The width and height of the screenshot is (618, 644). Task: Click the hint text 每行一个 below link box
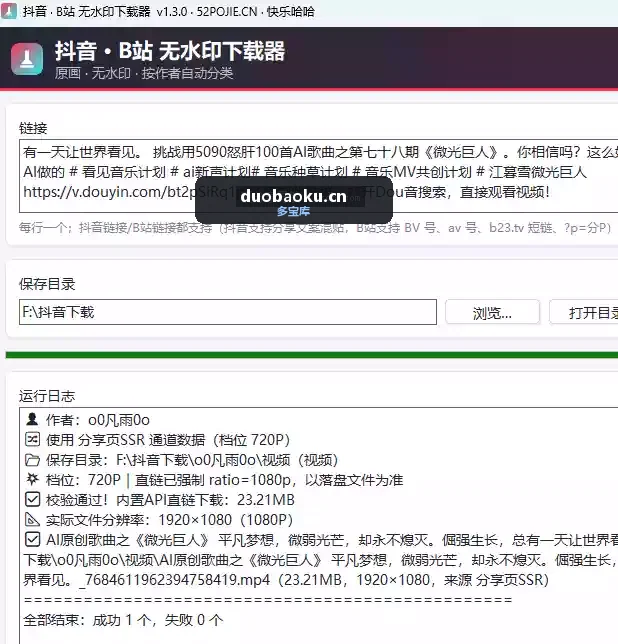[x=315, y=228]
